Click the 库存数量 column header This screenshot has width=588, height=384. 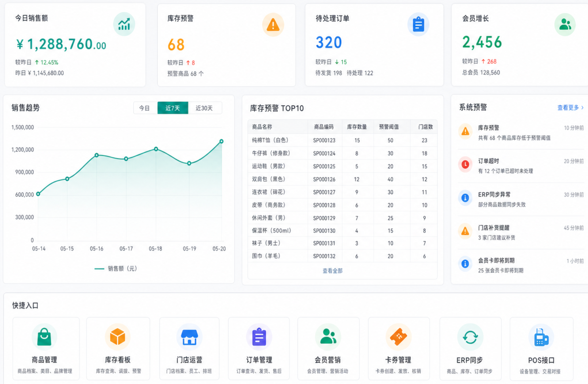357,127
